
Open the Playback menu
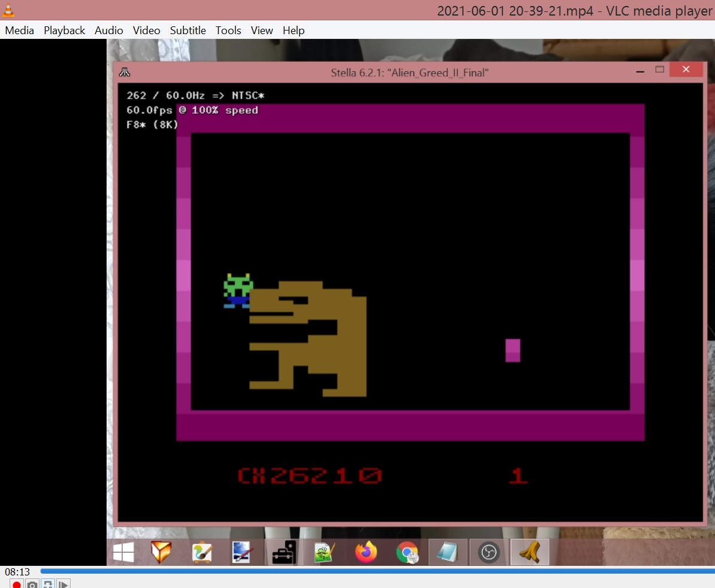pos(64,31)
